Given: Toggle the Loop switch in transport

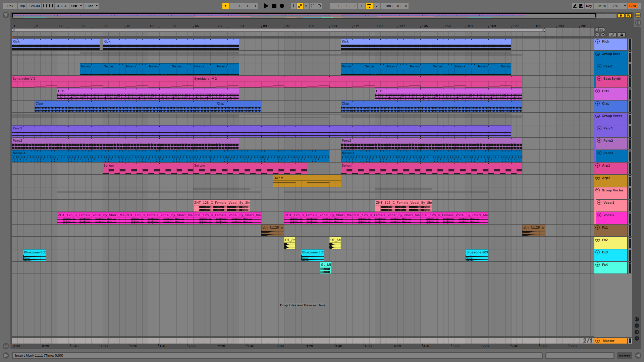Looking at the screenshot, I should (x=369, y=6).
